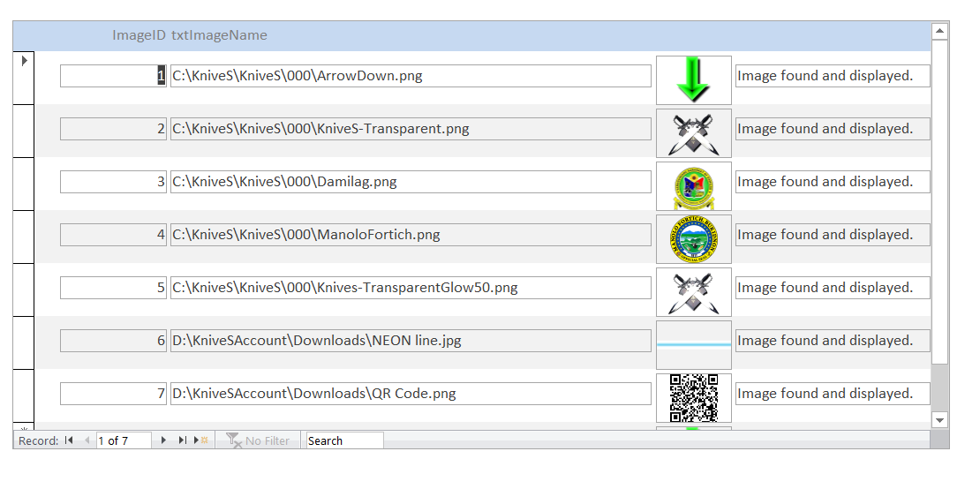Click the No Filter indicator
This screenshot has height=489, width=980.
click(258, 440)
